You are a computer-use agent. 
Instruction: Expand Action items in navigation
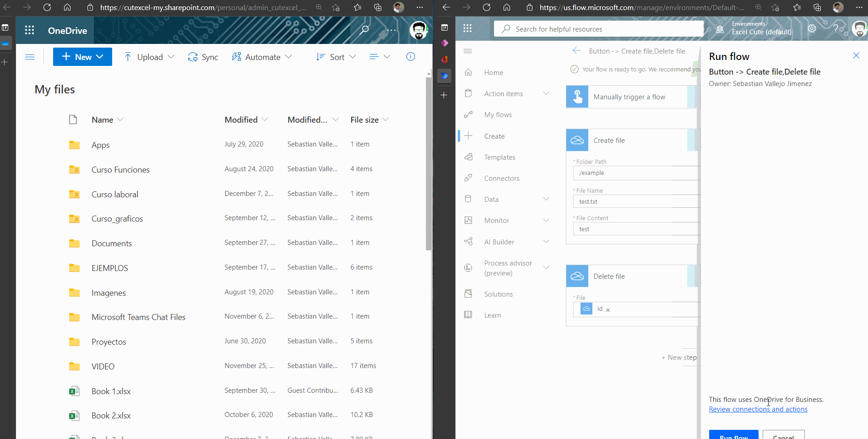[546, 93]
